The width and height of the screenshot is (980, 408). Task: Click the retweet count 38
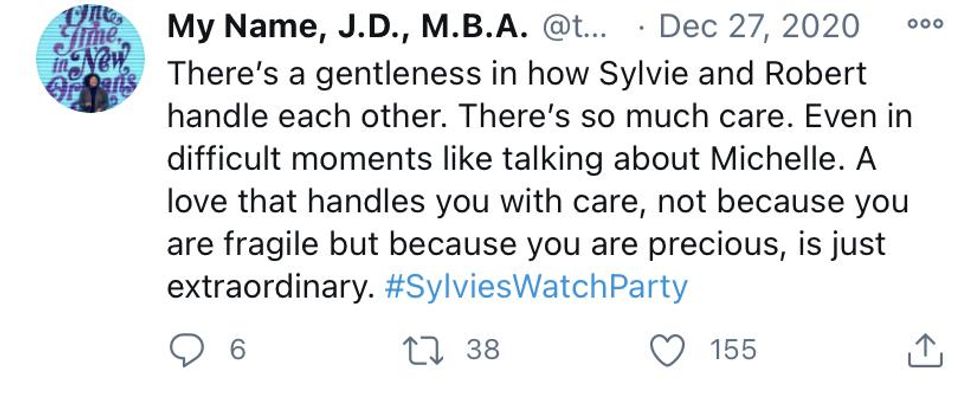tap(483, 351)
